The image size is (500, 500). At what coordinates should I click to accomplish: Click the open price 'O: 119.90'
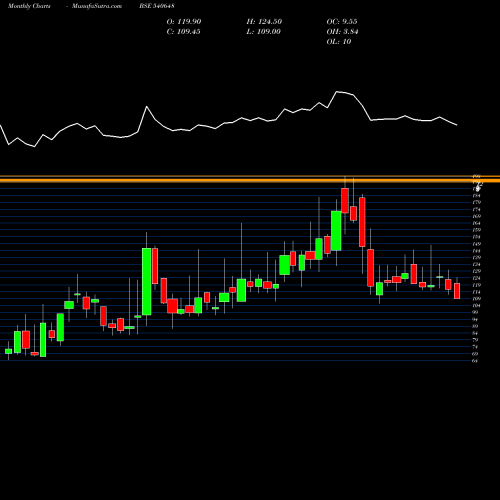point(184,22)
